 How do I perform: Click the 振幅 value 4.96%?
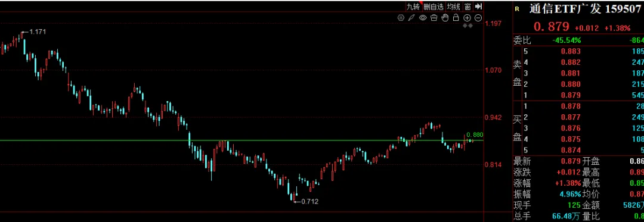coord(570,194)
